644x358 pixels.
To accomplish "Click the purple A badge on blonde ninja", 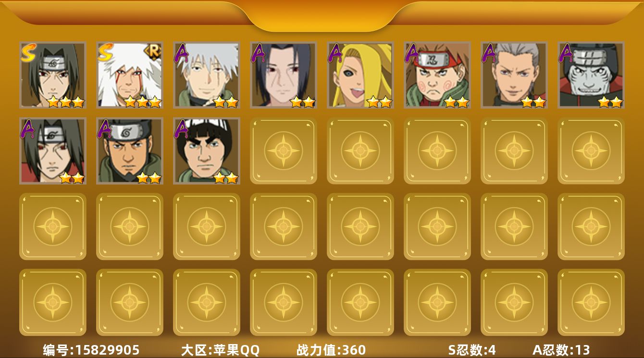I will [335, 53].
